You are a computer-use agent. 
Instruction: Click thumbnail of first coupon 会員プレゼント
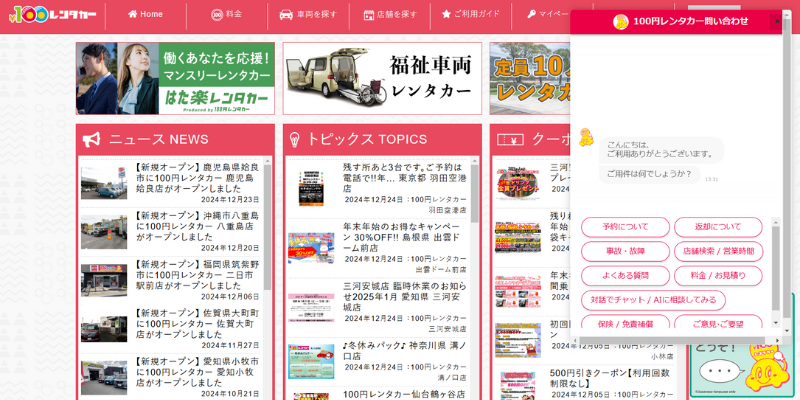[518, 183]
